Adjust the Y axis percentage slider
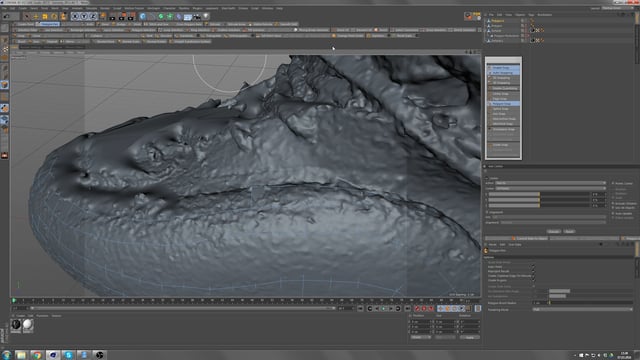The height and width of the screenshot is (360, 640). pyautogui.click(x=539, y=200)
